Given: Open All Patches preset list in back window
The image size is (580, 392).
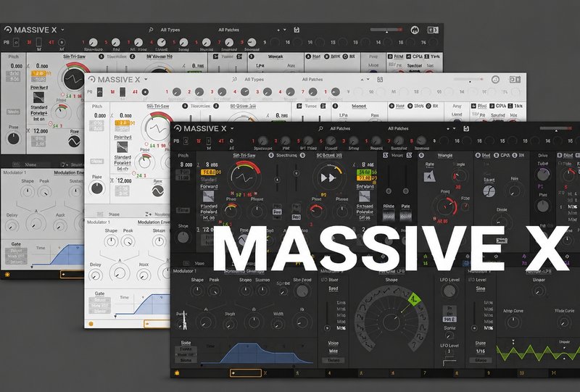Looking at the screenshot, I should tap(228, 30).
